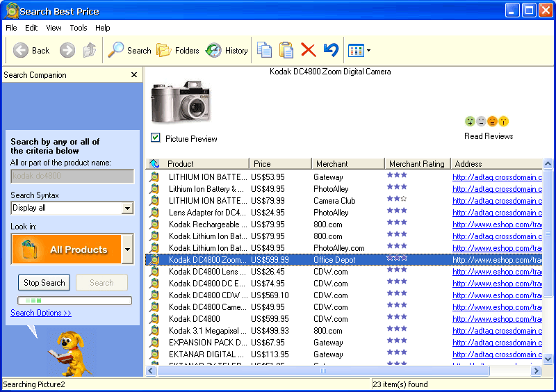Click the icon of the Lens Adapter for DC4 row
This screenshot has height=392, width=556.
[x=154, y=212]
